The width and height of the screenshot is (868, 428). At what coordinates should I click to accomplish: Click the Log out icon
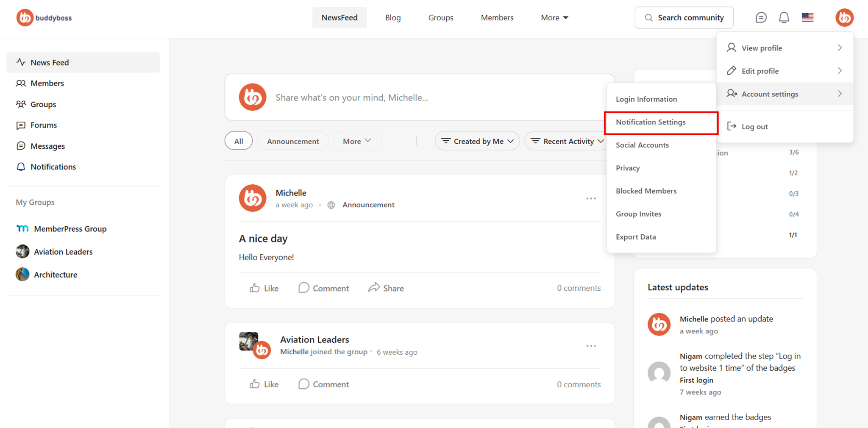tap(731, 126)
